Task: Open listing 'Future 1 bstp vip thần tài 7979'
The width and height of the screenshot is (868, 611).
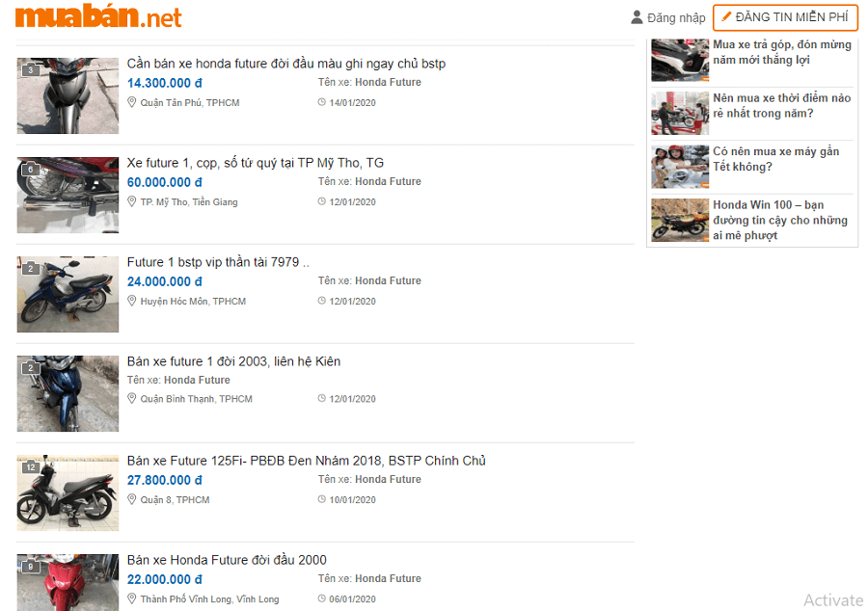Action: (218, 262)
